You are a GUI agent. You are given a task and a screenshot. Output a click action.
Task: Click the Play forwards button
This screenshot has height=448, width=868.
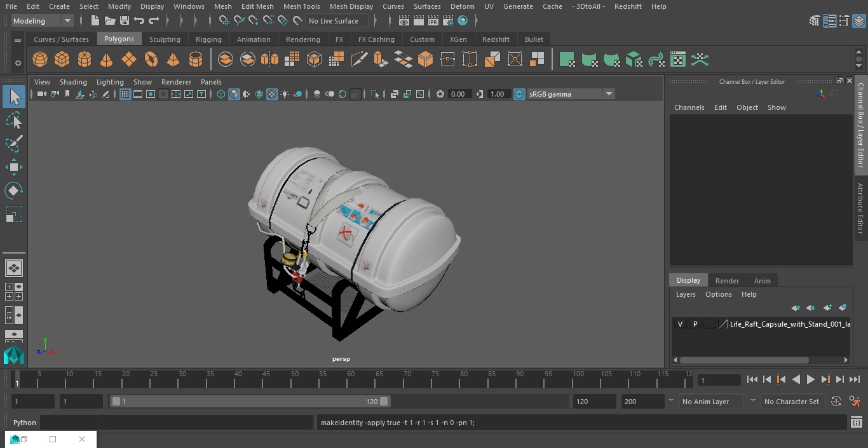click(x=811, y=379)
